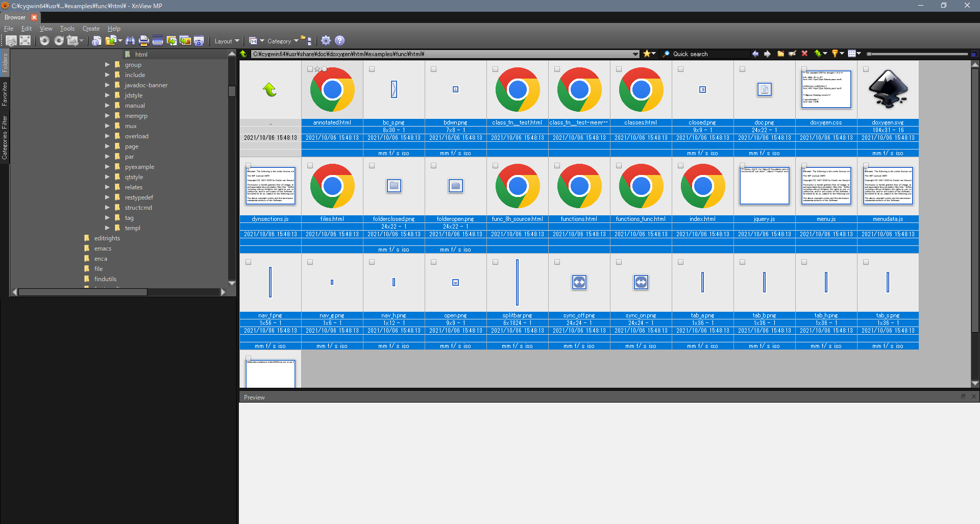Open the Tools menu

pos(67,29)
